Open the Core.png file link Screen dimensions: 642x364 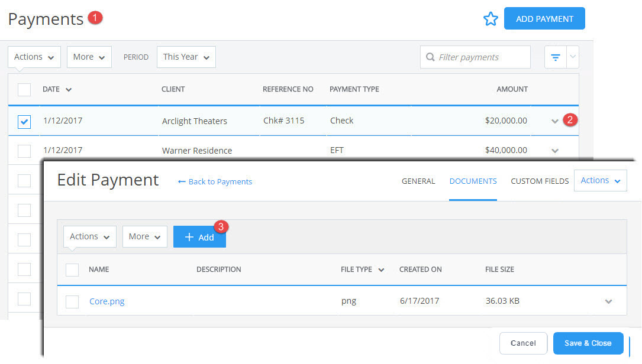[x=107, y=301]
